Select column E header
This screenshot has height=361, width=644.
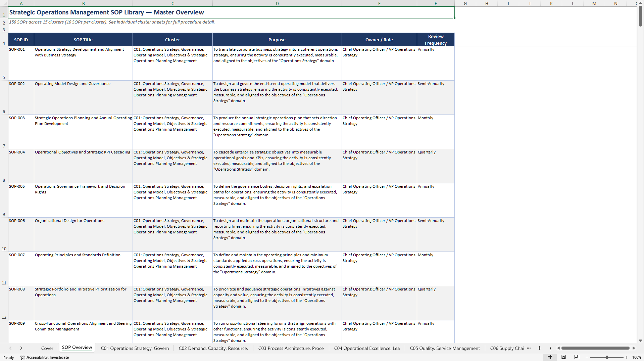379,3
